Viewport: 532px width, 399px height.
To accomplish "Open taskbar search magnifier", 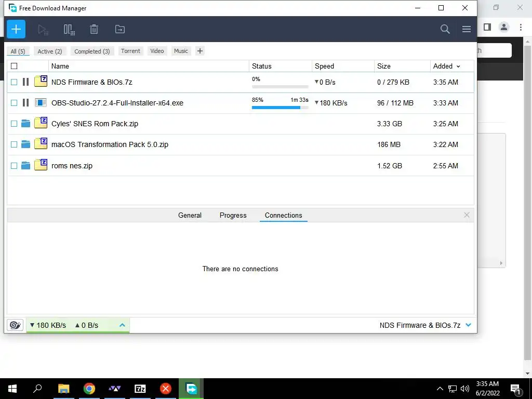I will click(37, 389).
